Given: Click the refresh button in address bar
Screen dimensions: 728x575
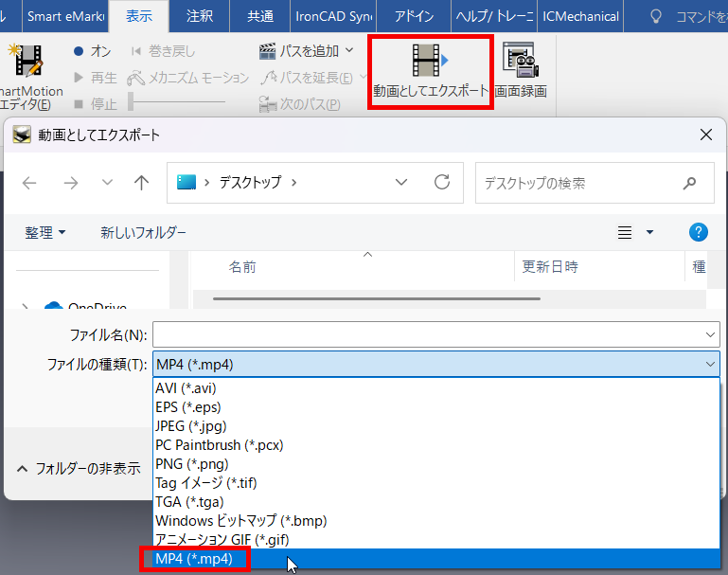Looking at the screenshot, I should (442, 183).
